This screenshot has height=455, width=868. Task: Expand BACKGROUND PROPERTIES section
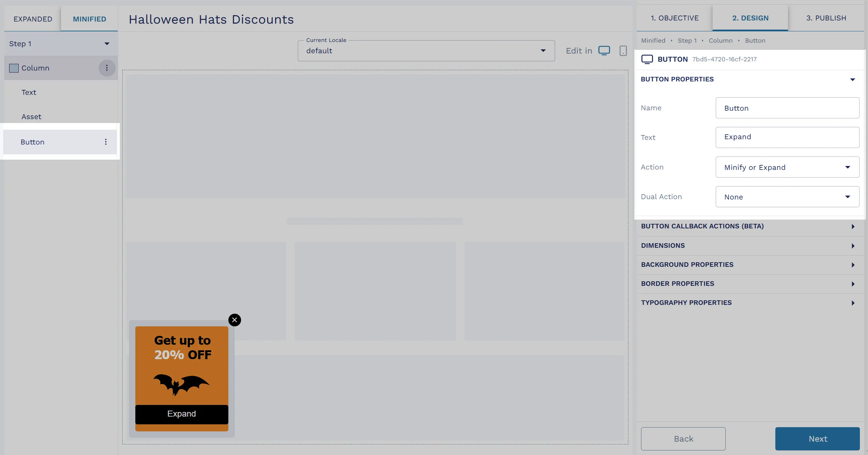click(748, 265)
